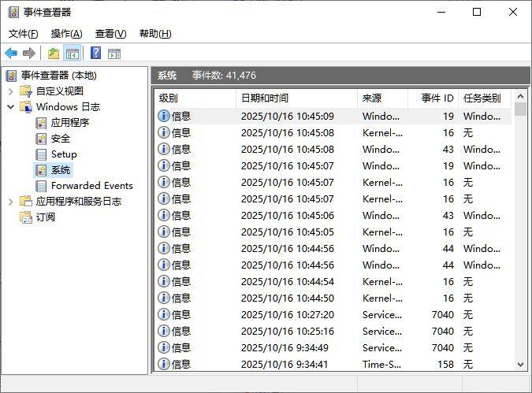Viewport: 532px width, 393px height.
Task: Click the Forward arrow in toolbar
Action: (29, 54)
